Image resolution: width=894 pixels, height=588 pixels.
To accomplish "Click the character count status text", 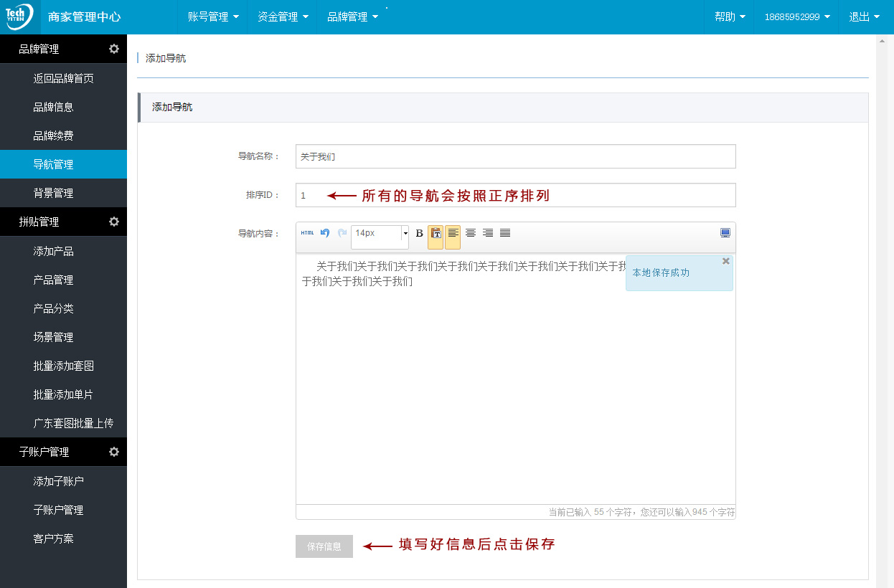I will click(x=641, y=512).
